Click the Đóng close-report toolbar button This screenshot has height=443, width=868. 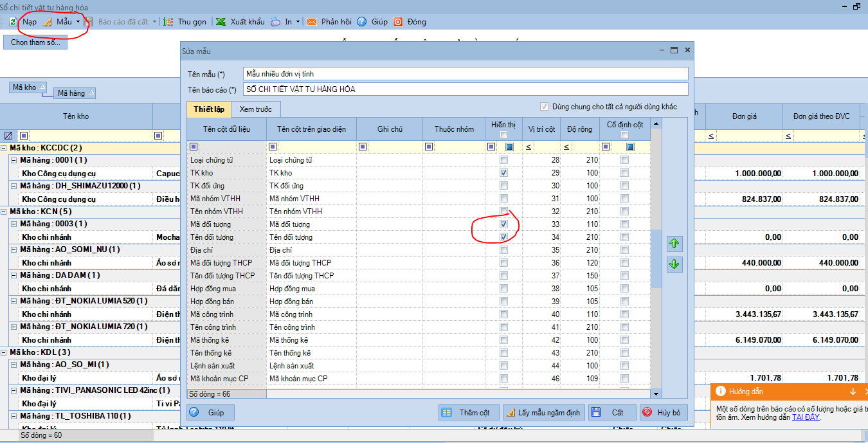(x=410, y=21)
